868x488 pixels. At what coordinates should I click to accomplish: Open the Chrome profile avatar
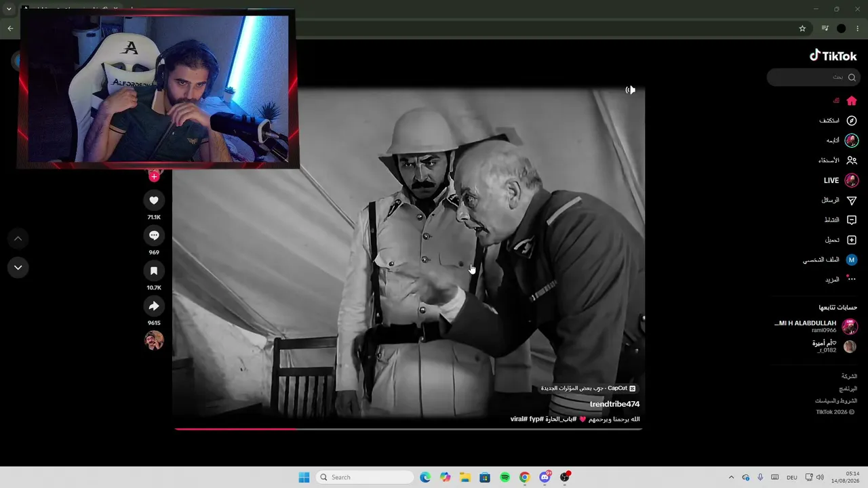[842, 28]
